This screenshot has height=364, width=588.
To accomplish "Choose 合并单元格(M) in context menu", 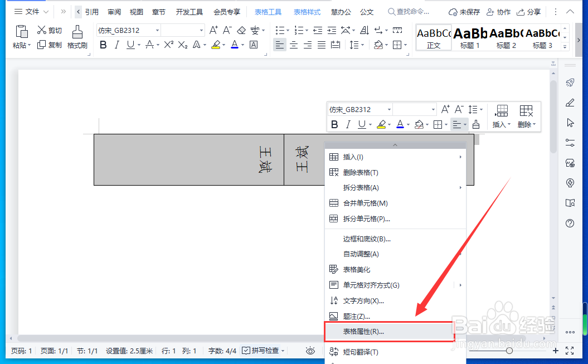I will pos(395,203).
